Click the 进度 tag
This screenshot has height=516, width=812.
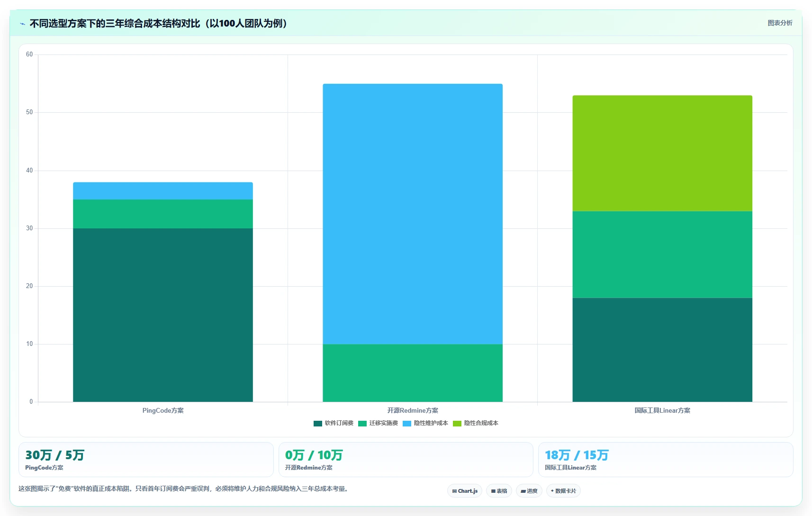(529, 491)
